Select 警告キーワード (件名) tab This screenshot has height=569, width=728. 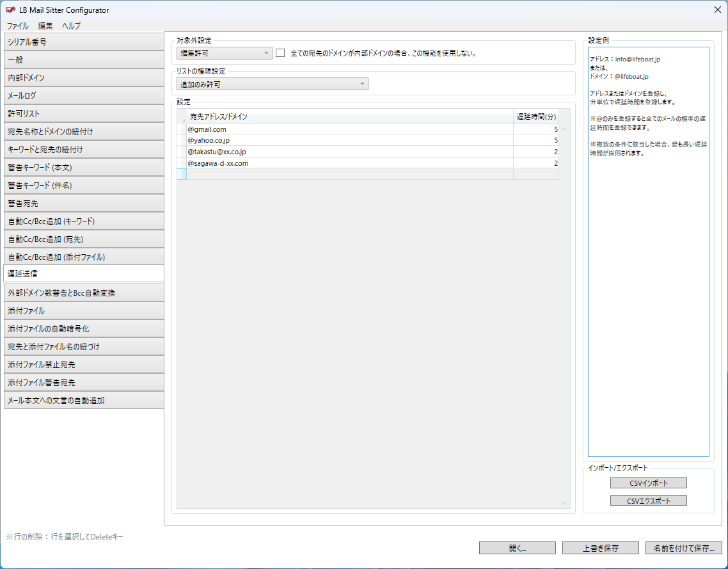84,186
